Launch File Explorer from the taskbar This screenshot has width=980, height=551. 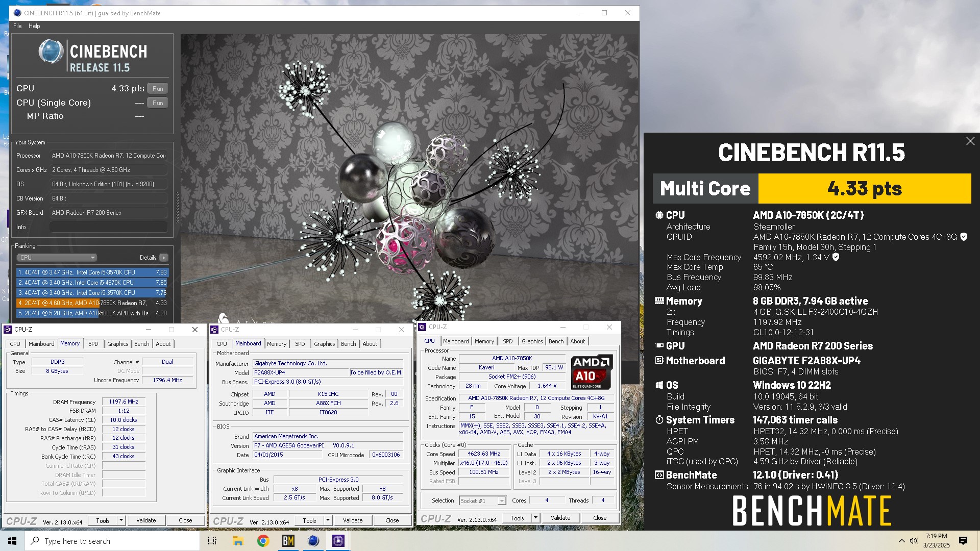238,541
